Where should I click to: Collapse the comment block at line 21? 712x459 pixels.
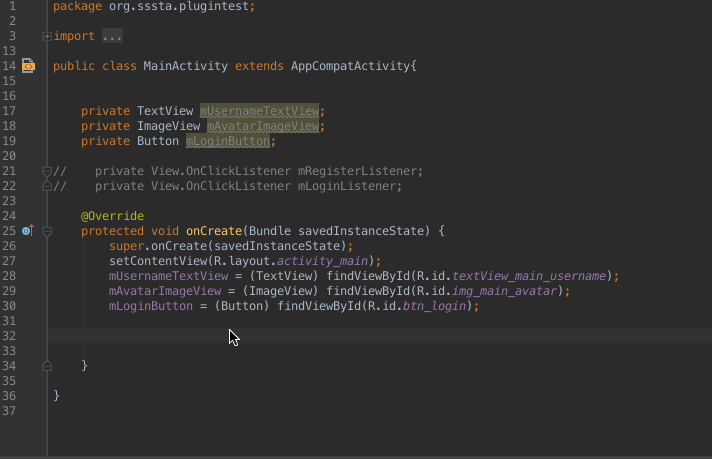(x=47, y=171)
